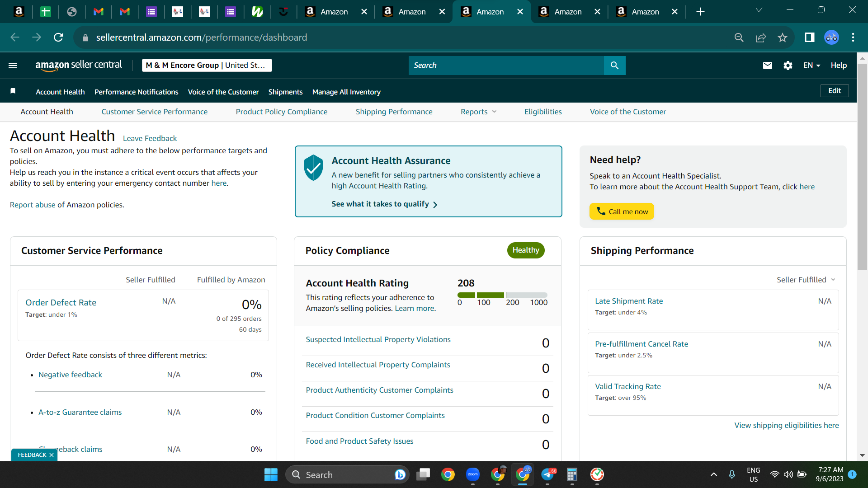868x488 pixels.
Task: Click the Windows taskbar Search box
Action: (347, 474)
